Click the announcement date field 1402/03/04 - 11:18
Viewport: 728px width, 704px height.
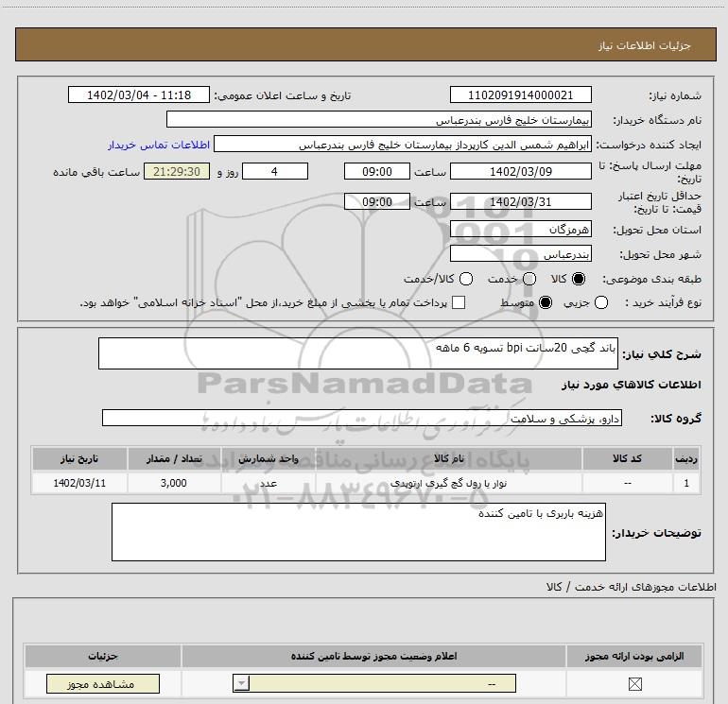[x=139, y=95]
